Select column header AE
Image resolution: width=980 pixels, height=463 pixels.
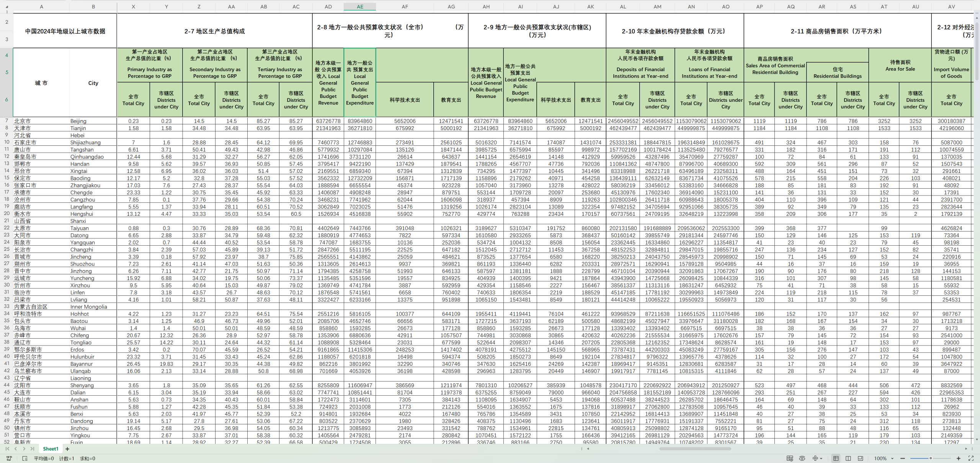[360, 7]
